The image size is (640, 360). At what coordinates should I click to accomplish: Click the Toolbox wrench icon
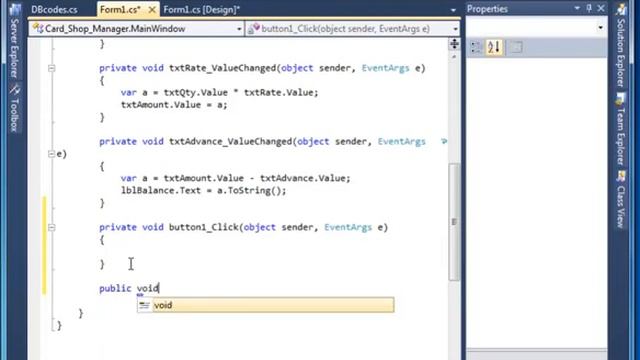click(15, 90)
